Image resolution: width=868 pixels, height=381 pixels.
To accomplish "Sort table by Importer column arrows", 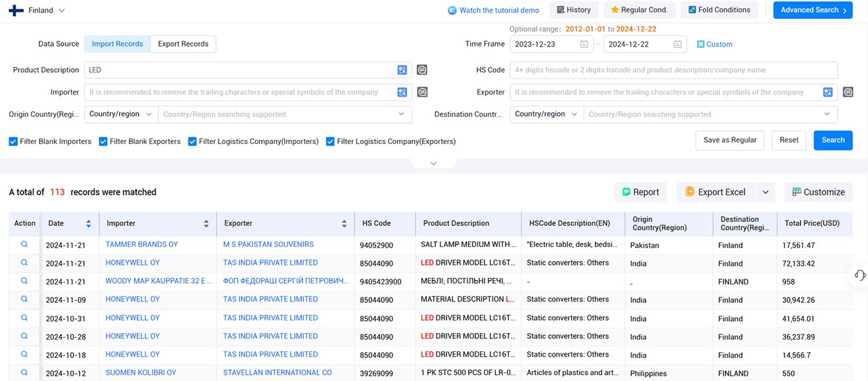I will click(206, 224).
